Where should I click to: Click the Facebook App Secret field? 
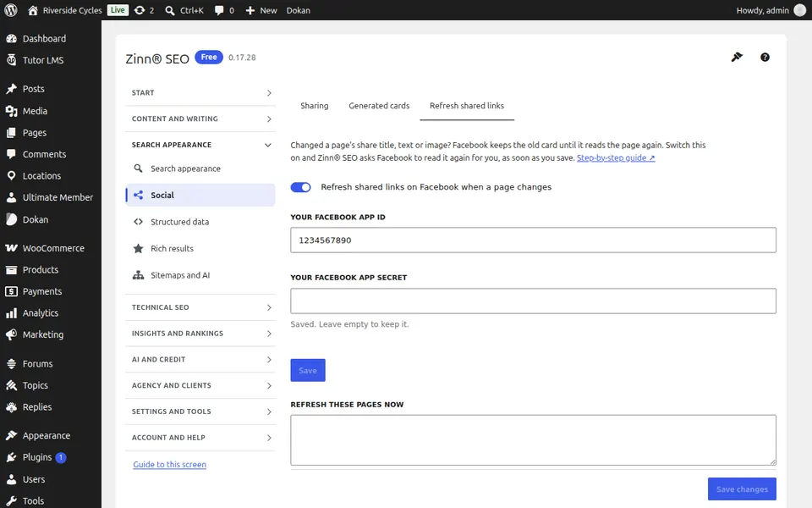click(533, 301)
